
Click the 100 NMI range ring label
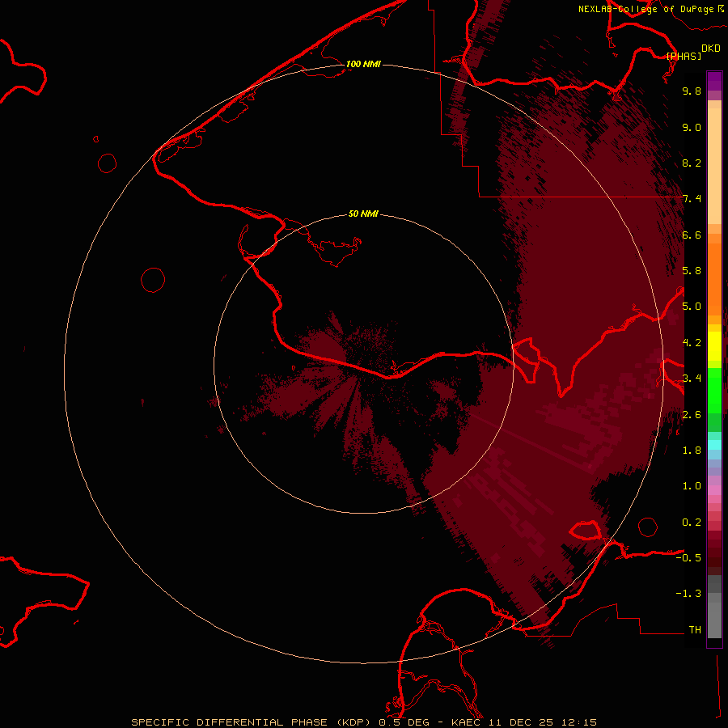[x=363, y=64]
